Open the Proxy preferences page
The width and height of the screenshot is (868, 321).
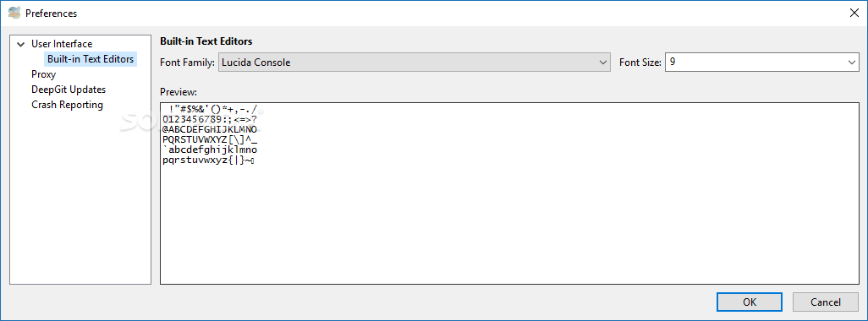pos(44,74)
